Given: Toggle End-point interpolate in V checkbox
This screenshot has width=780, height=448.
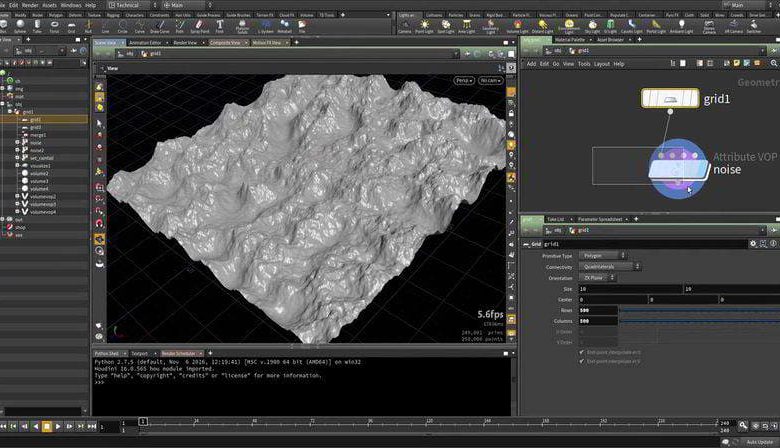Looking at the screenshot, I should pyautogui.click(x=583, y=360).
